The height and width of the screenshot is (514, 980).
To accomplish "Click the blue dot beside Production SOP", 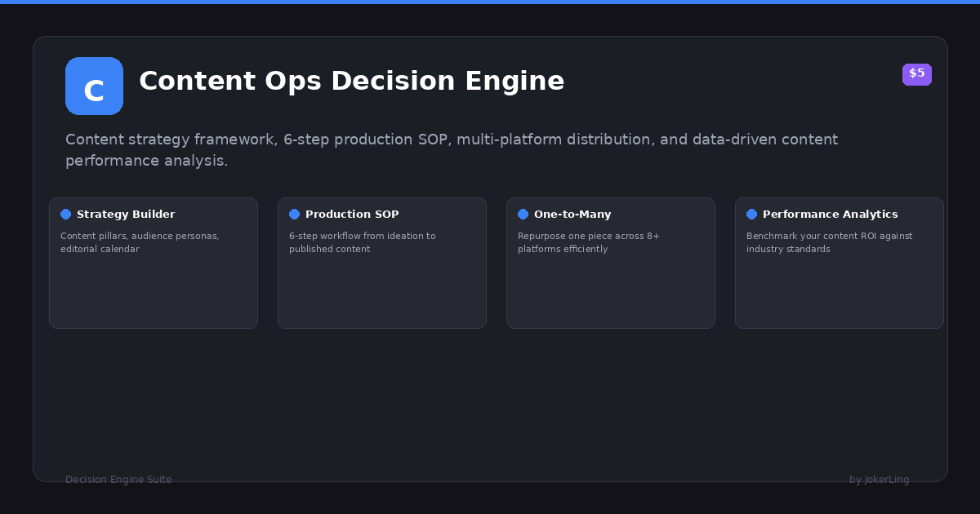I will (295, 215).
